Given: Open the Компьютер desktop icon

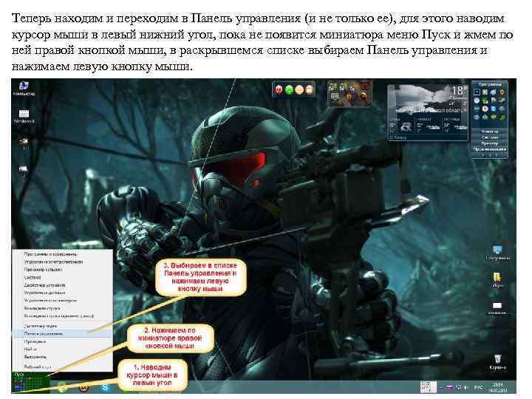Looking at the screenshot, I should pyautogui.click(x=24, y=89).
